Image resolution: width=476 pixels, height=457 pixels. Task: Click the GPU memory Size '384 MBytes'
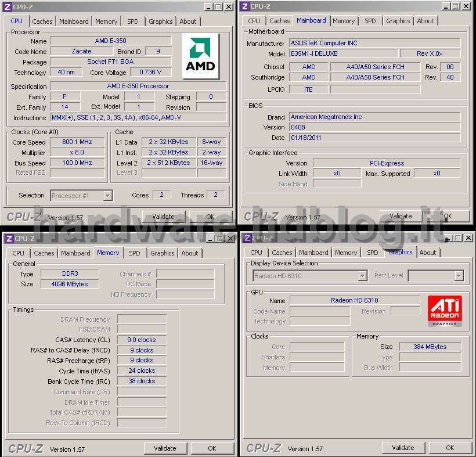(430, 347)
